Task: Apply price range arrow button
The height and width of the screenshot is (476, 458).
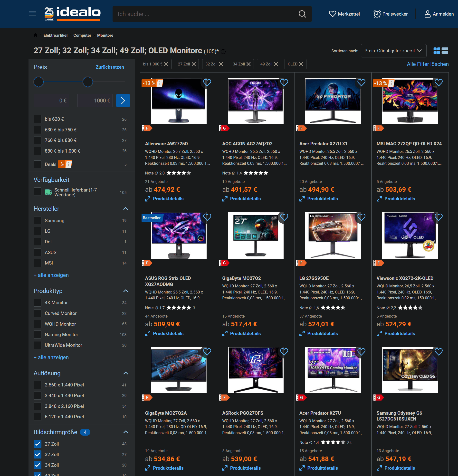Action: click(123, 101)
